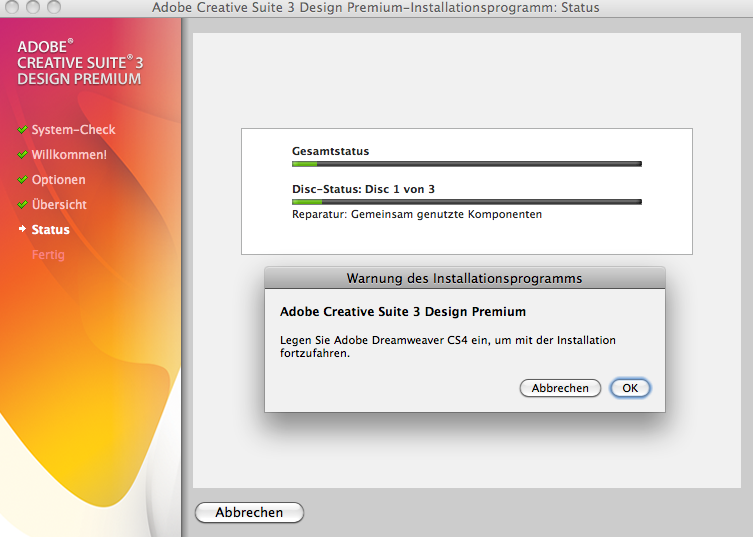Click the window zoom button
This screenshot has width=753, height=537.
click(x=54, y=7)
